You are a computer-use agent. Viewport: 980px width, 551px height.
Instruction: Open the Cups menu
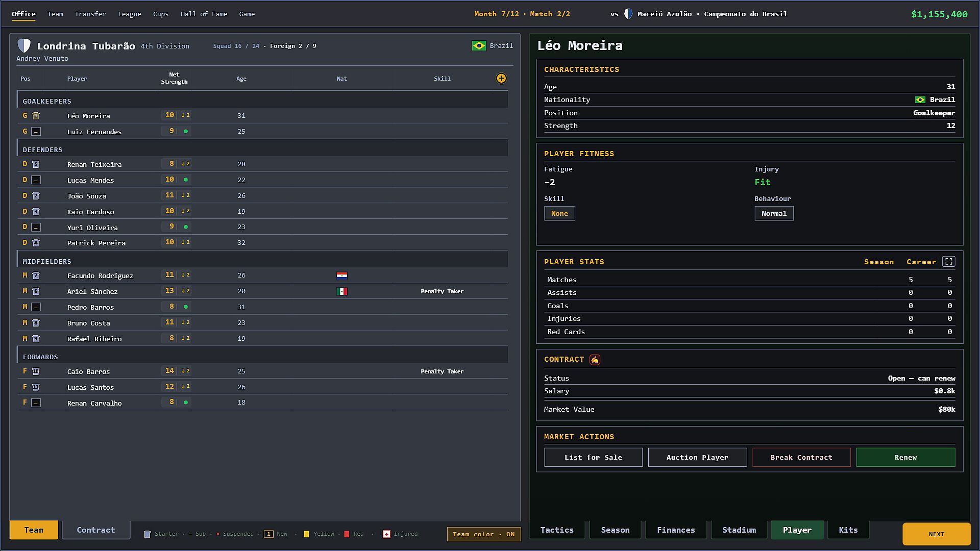click(x=161, y=14)
